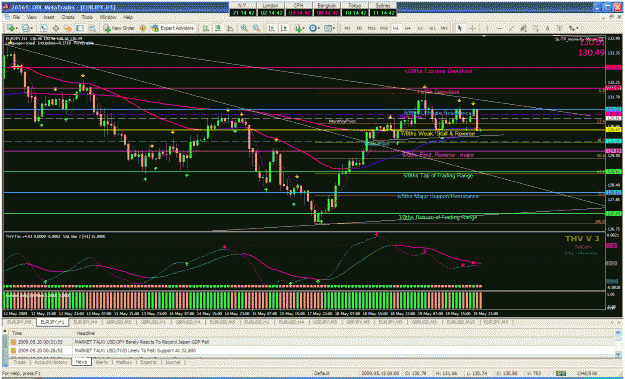The height and width of the screenshot is (379, 625).
Task: Select the Fibonacci Retracement tool
Action: [x=535, y=28]
